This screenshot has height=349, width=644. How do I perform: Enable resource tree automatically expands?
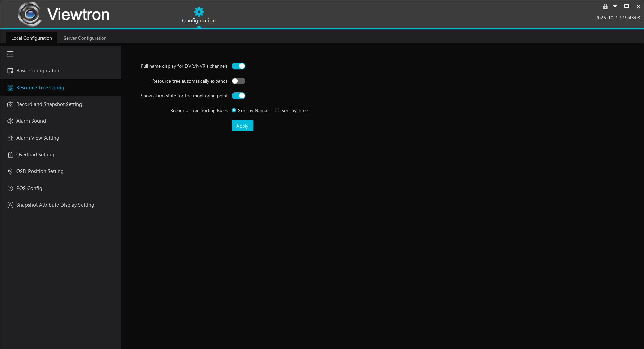pos(238,81)
